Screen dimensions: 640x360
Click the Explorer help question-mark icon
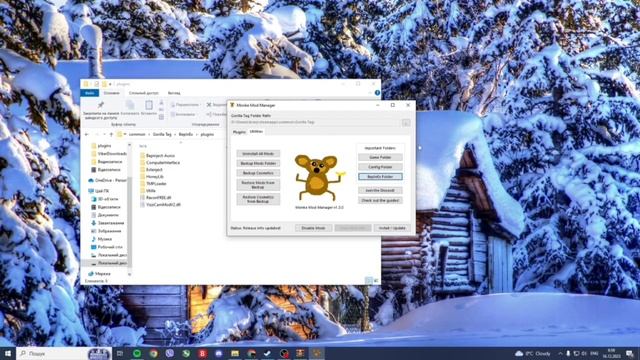tap(377, 93)
